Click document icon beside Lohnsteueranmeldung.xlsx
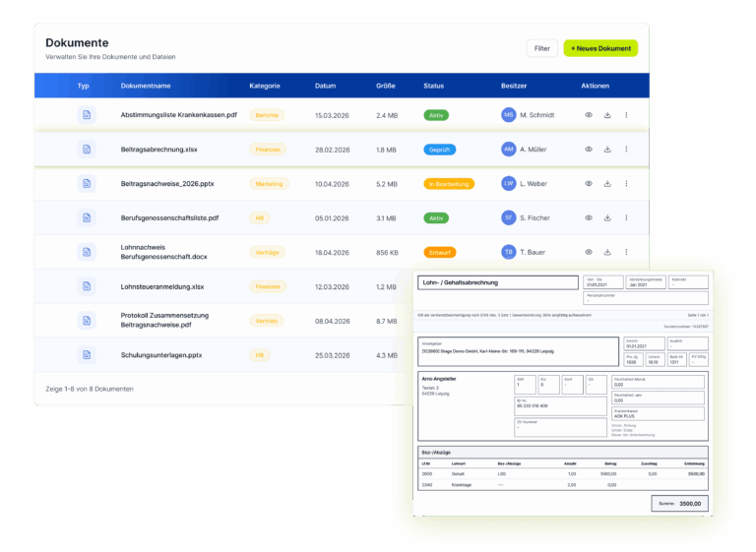The image size is (756, 552). click(87, 286)
